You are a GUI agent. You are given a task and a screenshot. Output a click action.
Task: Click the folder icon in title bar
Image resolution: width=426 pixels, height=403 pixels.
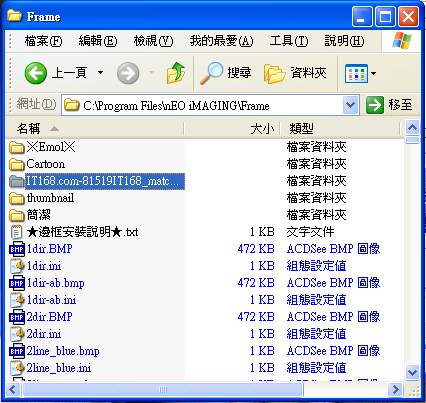pyautogui.click(x=15, y=16)
